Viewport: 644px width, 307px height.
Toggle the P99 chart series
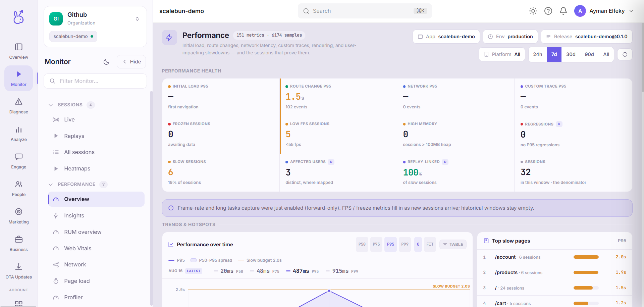coord(405,244)
